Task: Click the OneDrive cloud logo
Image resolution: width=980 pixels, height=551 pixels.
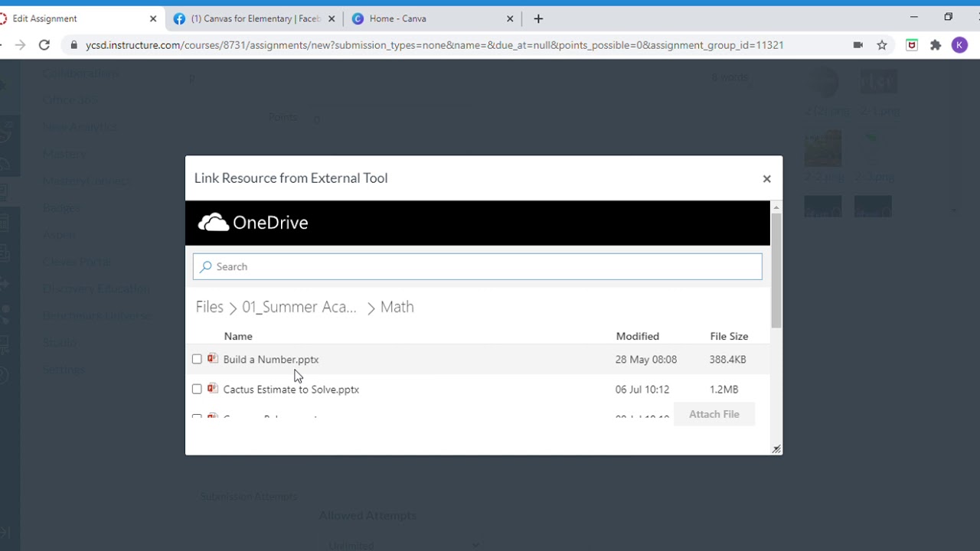Action: tap(214, 223)
